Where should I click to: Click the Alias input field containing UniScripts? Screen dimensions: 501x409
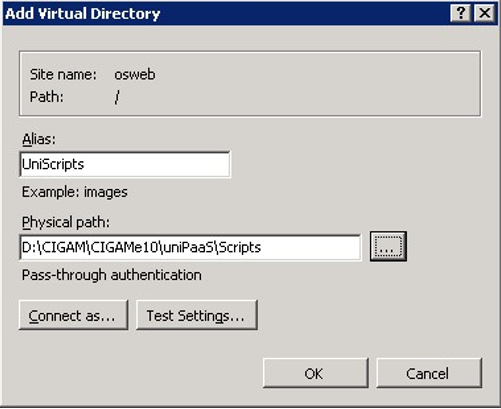[x=125, y=164]
